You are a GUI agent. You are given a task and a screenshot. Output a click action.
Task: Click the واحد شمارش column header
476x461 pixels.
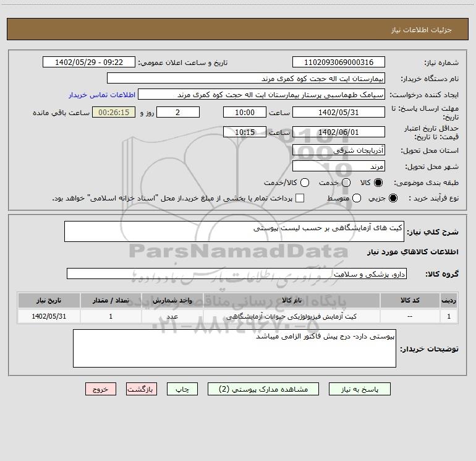coord(172,300)
